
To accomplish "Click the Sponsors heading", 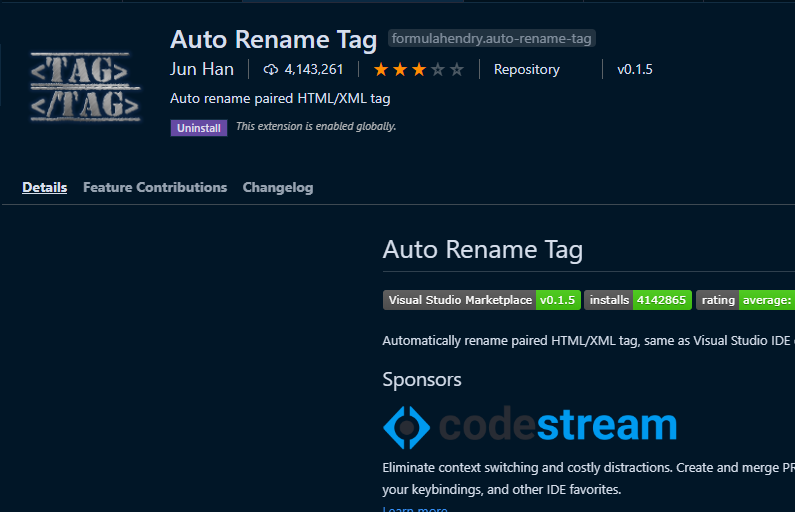I will click(422, 380).
